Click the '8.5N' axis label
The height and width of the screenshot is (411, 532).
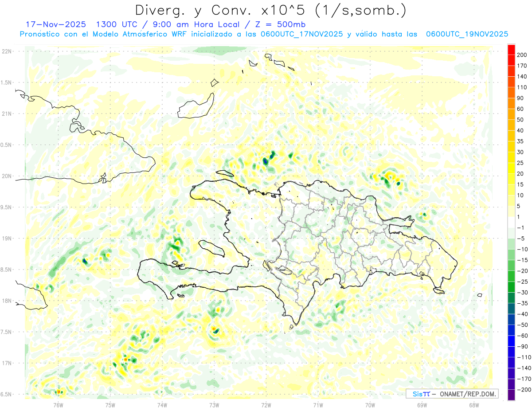[x=7, y=270]
